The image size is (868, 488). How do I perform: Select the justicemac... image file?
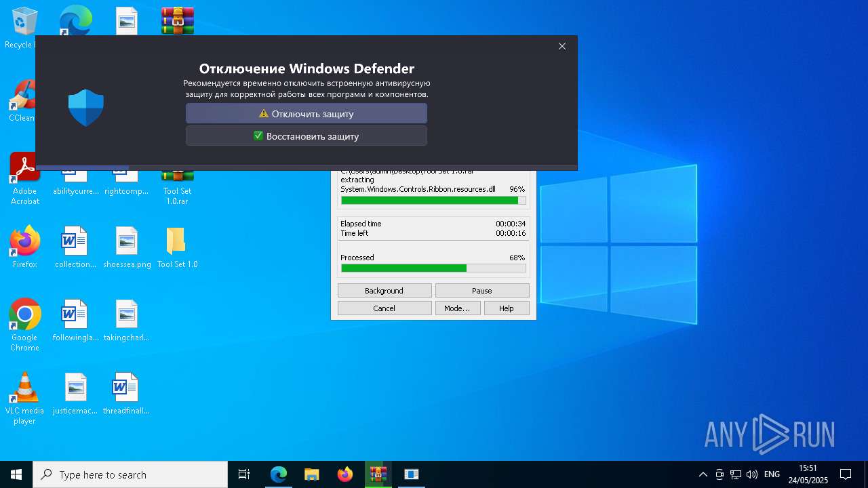tap(75, 394)
